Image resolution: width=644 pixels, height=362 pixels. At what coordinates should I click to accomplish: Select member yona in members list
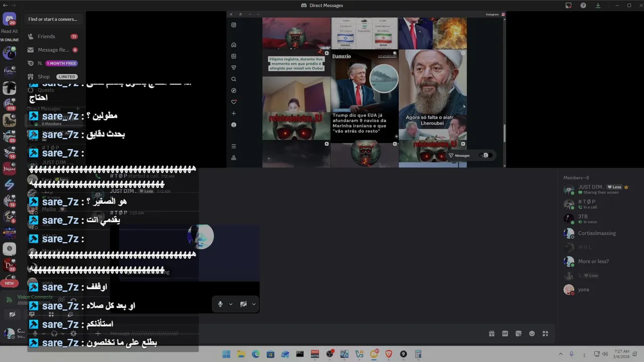(x=597, y=290)
